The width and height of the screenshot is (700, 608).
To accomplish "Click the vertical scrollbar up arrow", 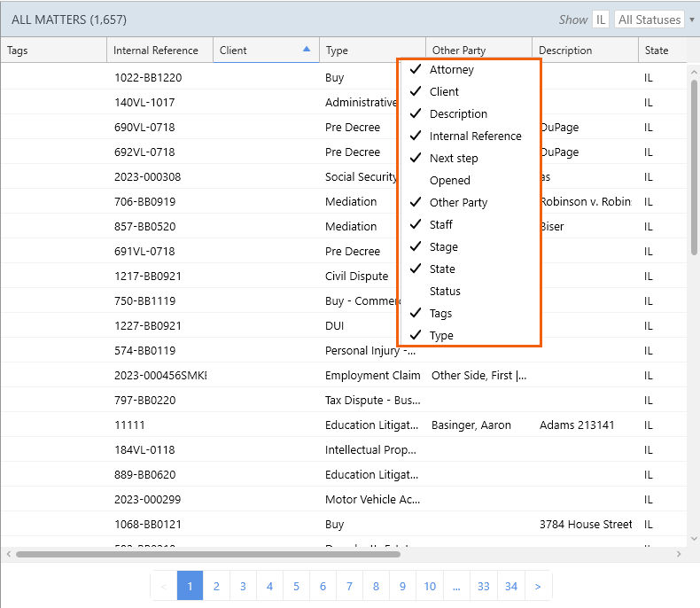I will coord(694,72).
